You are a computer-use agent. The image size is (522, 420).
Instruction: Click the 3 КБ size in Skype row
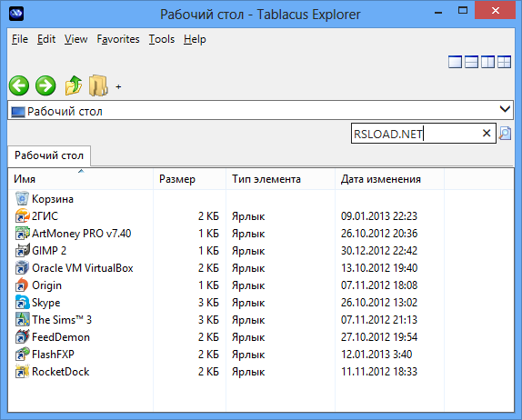point(208,303)
